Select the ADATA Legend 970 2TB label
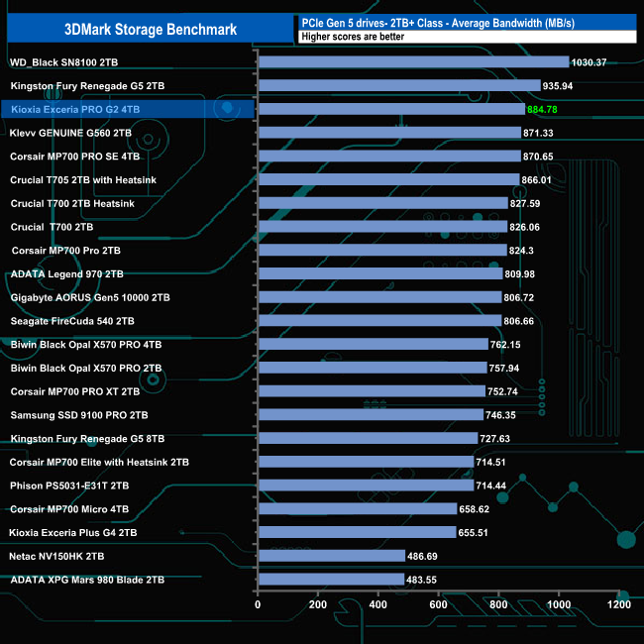Image resolution: width=644 pixels, height=644 pixels. (x=67, y=273)
